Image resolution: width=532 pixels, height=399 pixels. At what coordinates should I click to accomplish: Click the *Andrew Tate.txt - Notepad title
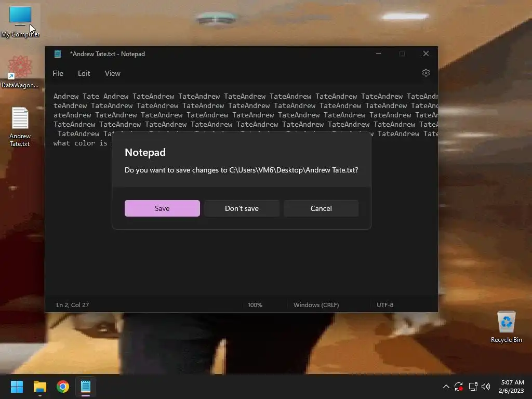click(107, 54)
